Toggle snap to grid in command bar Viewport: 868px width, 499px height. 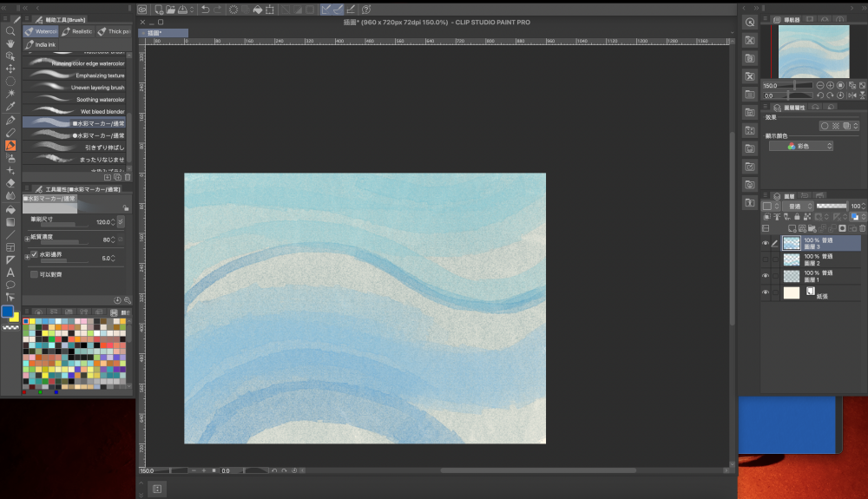351,10
